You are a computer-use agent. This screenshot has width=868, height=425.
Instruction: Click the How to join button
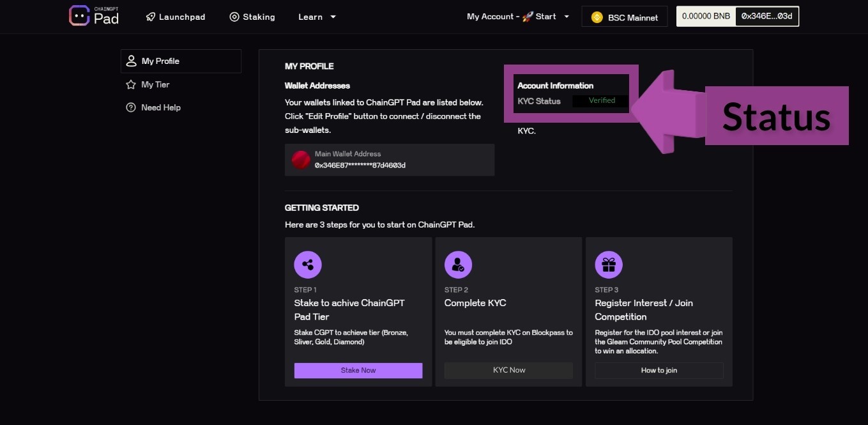[659, 370]
